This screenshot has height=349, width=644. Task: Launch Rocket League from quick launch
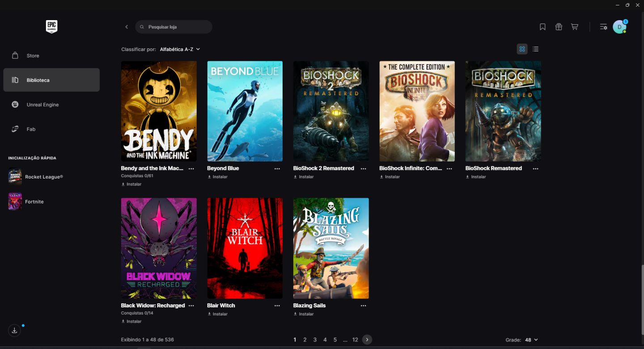(36, 177)
